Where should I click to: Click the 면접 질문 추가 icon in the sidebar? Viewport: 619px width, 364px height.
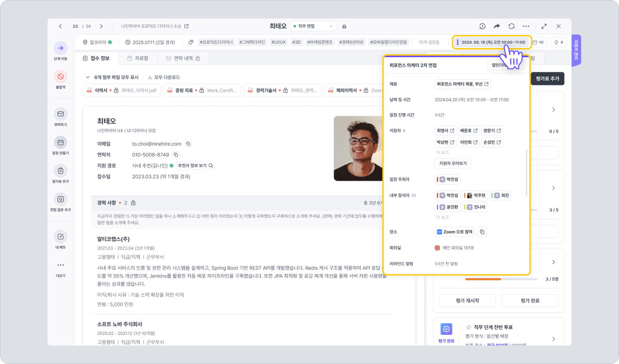[61, 199]
